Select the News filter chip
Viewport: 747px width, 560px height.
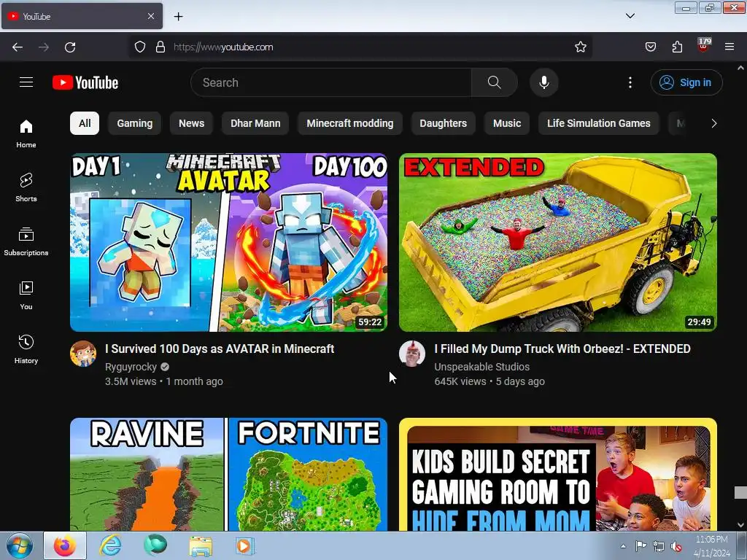[191, 123]
